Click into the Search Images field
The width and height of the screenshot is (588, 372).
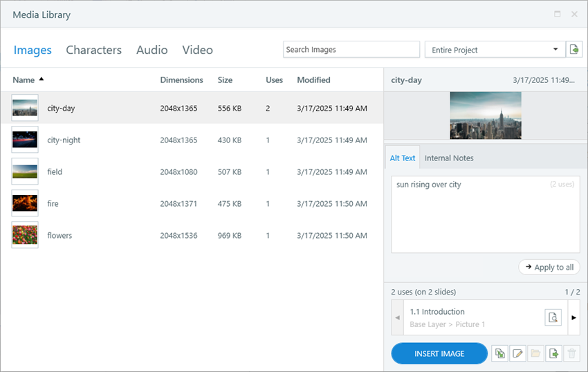[351, 50]
